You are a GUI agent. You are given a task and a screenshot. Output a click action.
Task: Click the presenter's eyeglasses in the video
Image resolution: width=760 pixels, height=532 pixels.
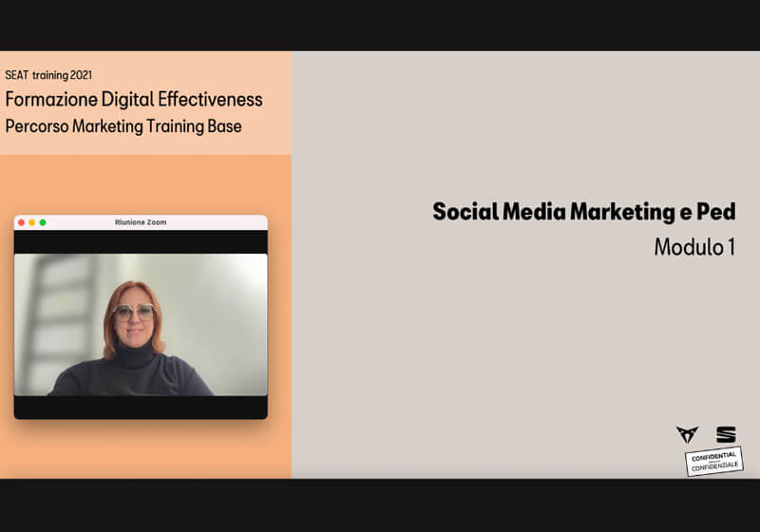pyautogui.click(x=134, y=312)
